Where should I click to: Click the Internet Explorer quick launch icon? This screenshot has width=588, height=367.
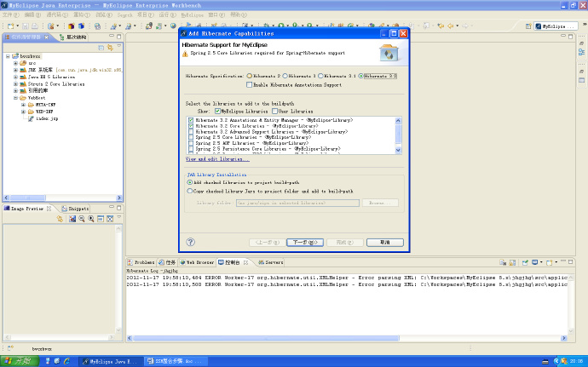pos(66,361)
